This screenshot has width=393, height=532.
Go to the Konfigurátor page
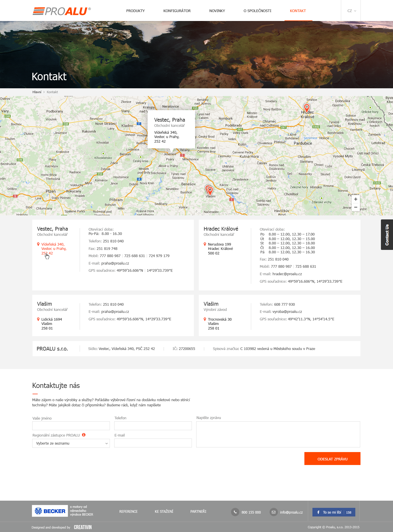[177, 11]
